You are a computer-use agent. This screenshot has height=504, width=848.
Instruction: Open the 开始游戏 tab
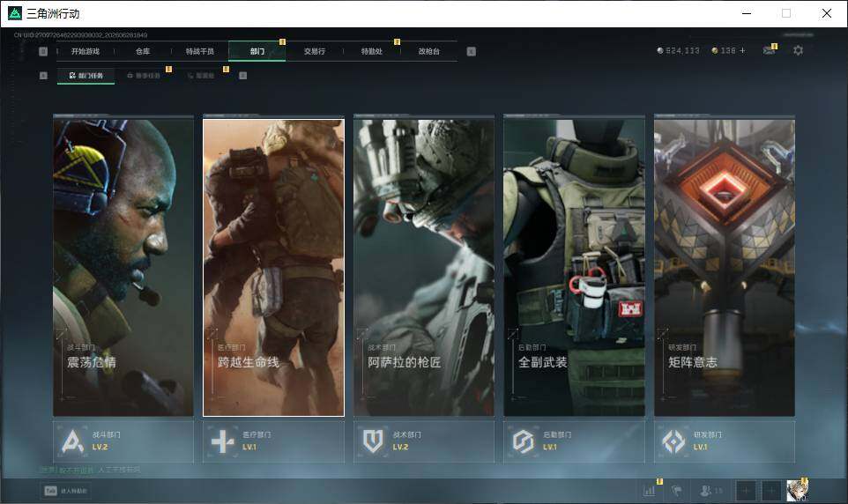coord(86,51)
